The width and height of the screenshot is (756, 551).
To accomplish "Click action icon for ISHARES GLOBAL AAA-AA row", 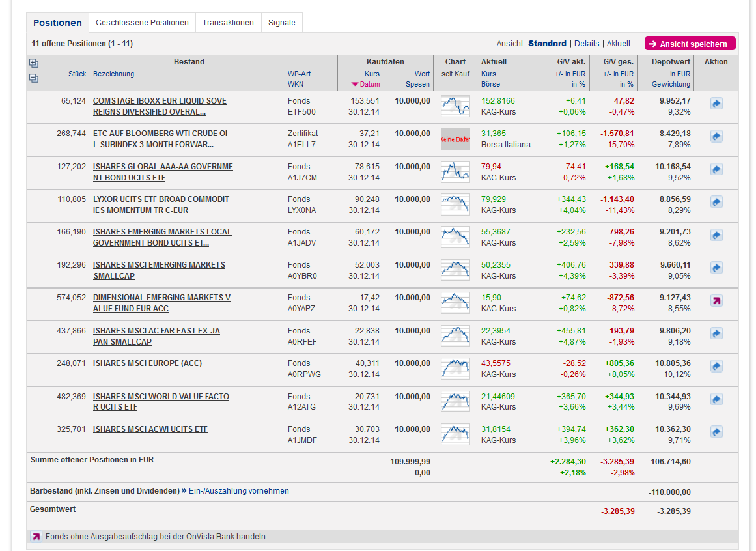I will (x=716, y=169).
